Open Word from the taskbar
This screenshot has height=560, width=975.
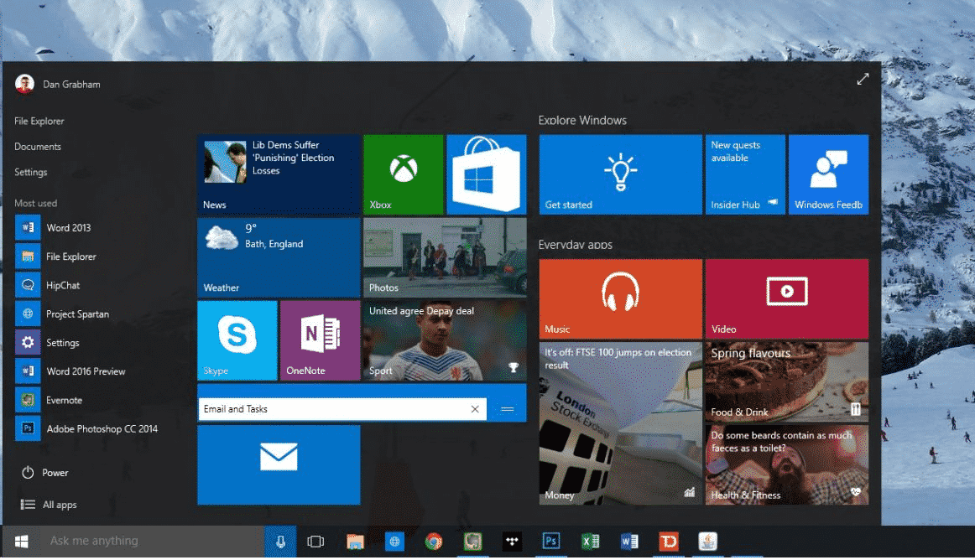coord(629,542)
